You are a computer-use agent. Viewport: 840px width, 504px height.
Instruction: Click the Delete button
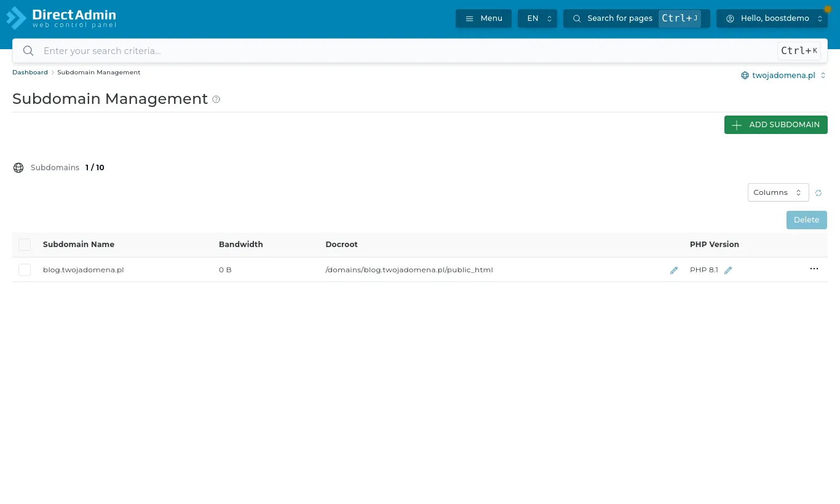point(807,220)
